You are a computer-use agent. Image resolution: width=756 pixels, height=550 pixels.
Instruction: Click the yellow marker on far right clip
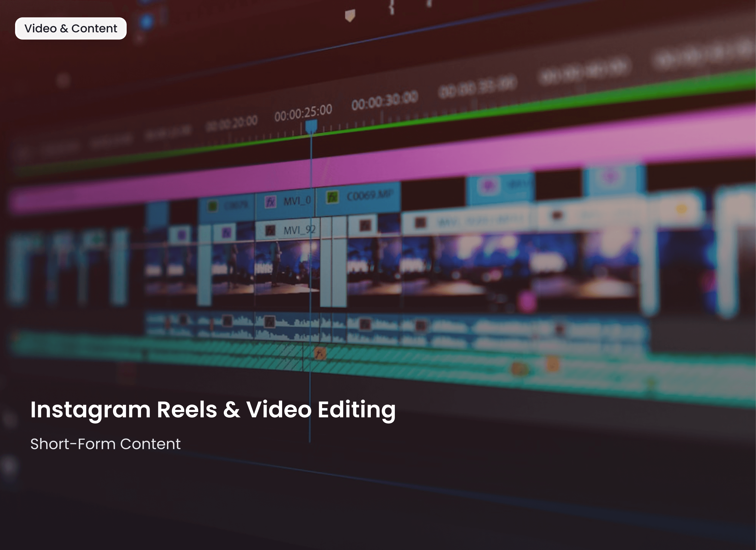pos(682,209)
